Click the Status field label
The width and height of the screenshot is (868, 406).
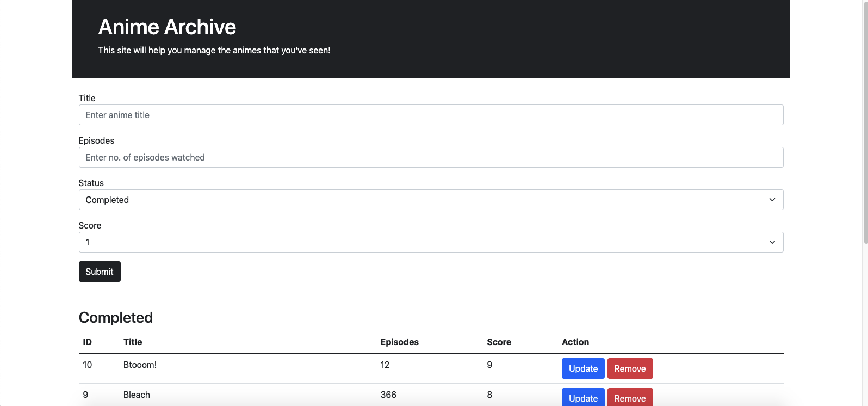point(91,183)
